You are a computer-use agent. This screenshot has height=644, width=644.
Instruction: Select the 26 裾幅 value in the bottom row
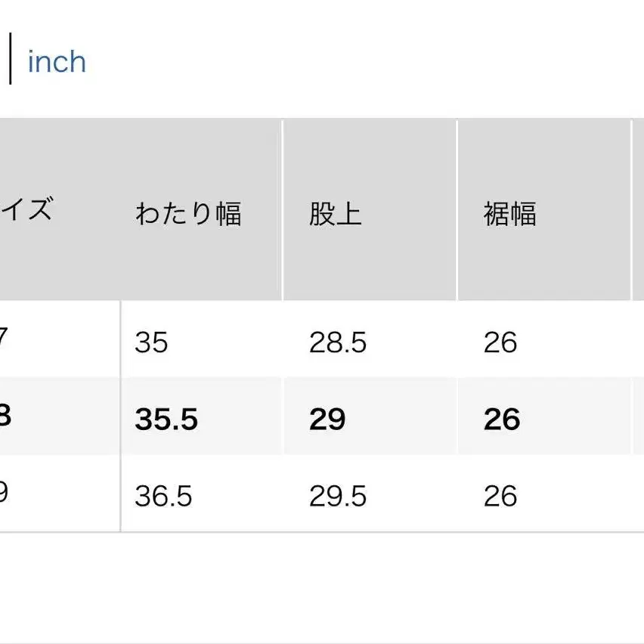(x=500, y=496)
